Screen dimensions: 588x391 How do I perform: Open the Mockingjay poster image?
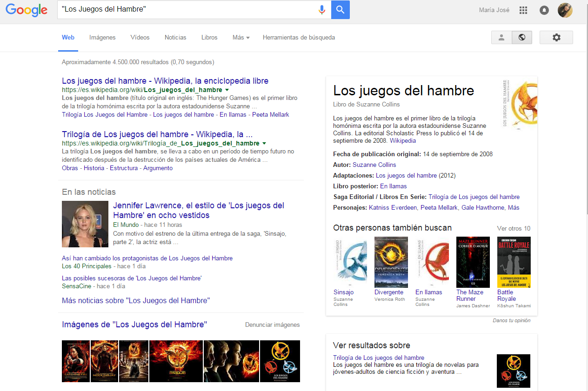point(104,361)
